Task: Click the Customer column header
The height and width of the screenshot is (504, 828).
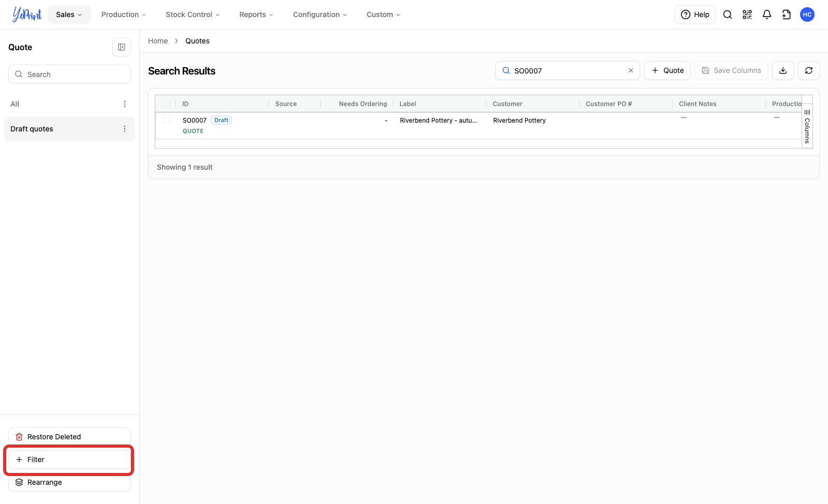Action: (533, 103)
